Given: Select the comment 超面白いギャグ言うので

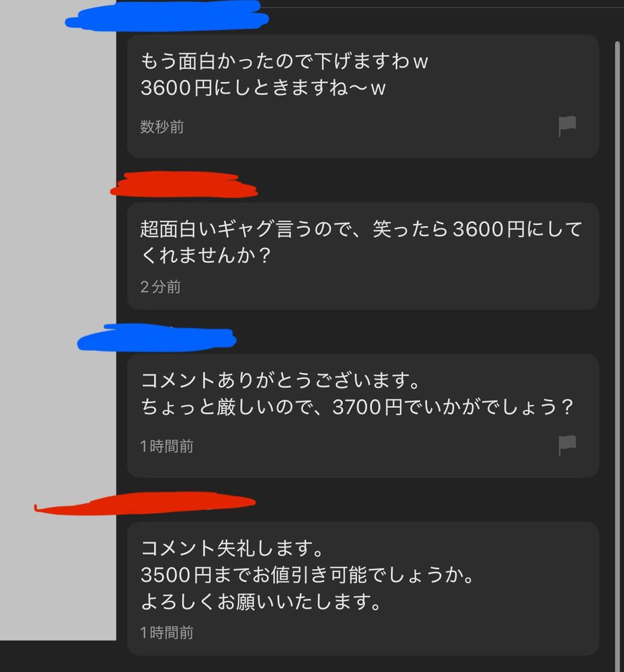Looking at the screenshot, I should (363, 256).
